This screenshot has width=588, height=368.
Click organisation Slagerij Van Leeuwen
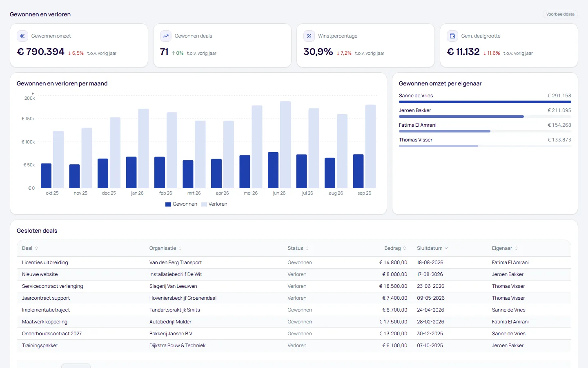[x=173, y=286]
